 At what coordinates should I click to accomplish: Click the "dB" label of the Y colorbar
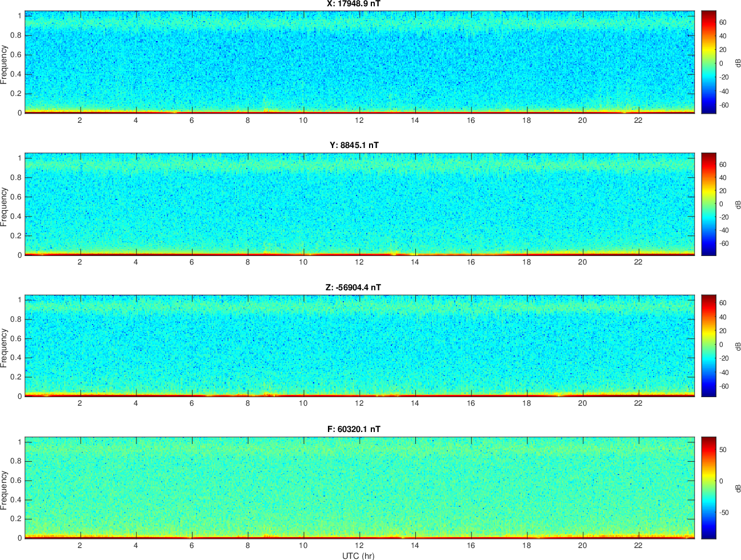(x=738, y=204)
